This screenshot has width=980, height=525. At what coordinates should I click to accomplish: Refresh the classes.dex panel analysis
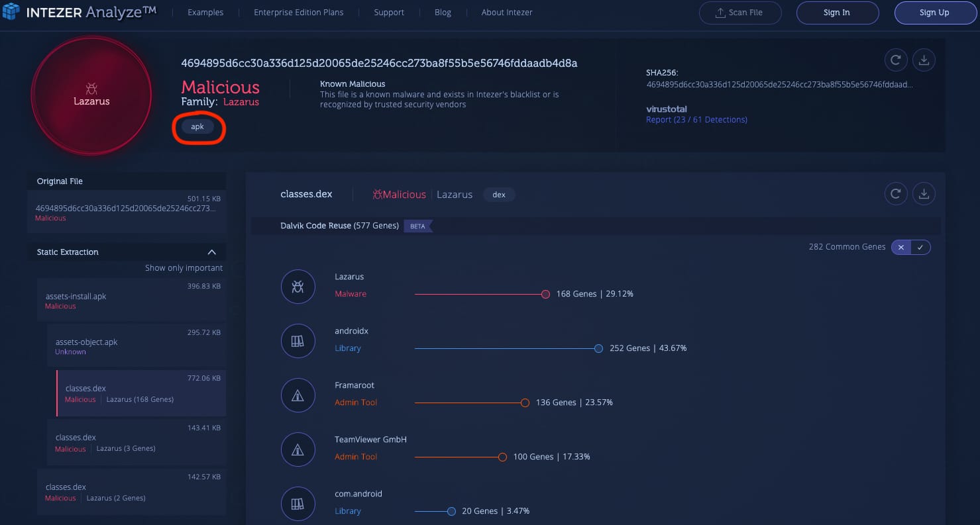pos(896,194)
